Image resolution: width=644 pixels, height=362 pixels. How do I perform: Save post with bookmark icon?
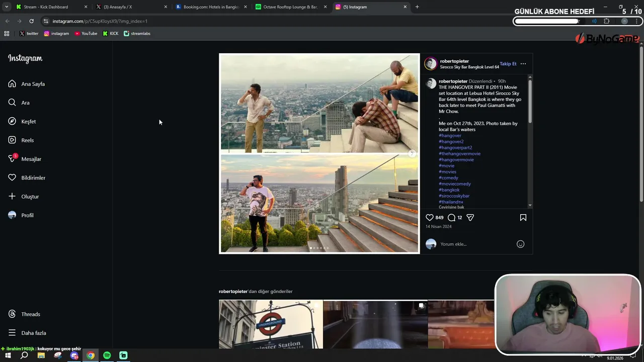click(523, 218)
